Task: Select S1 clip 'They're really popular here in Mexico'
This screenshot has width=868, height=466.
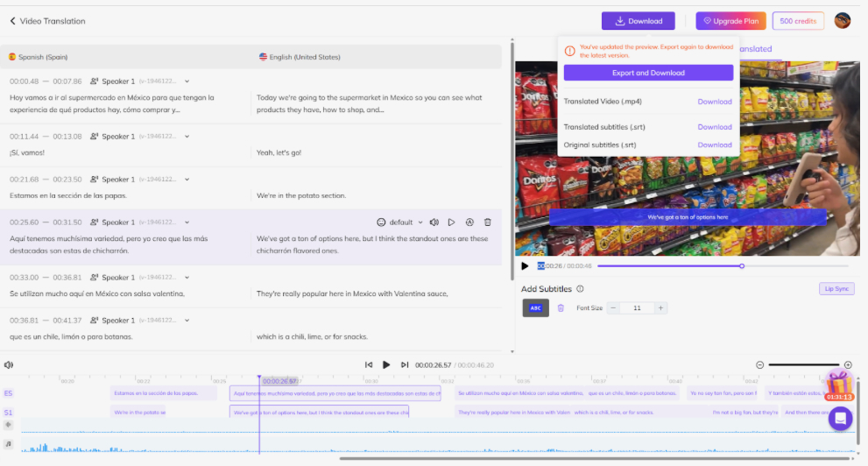Action: [x=512, y=413]
